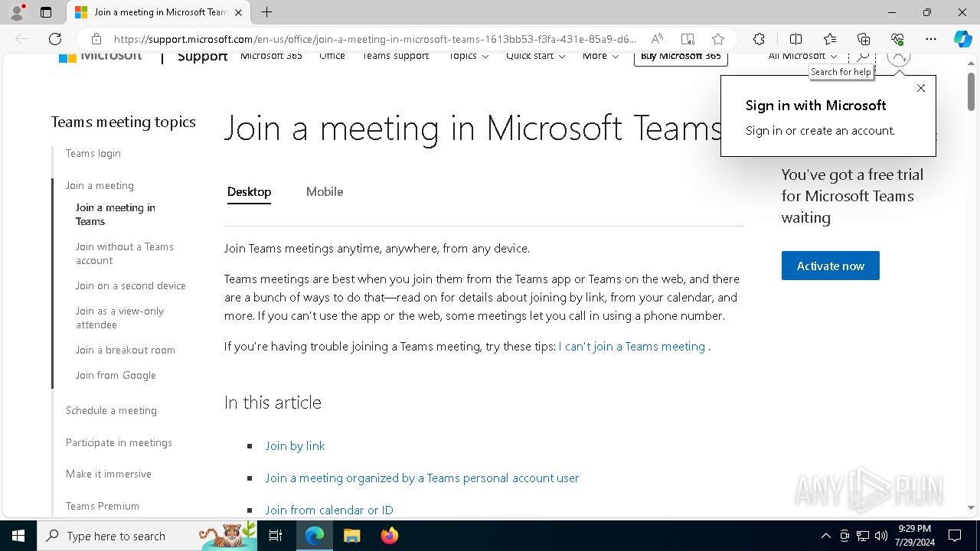Screen dimensions: 980x551
Task: Click the Read aloud icon
Action: (657, 39)
